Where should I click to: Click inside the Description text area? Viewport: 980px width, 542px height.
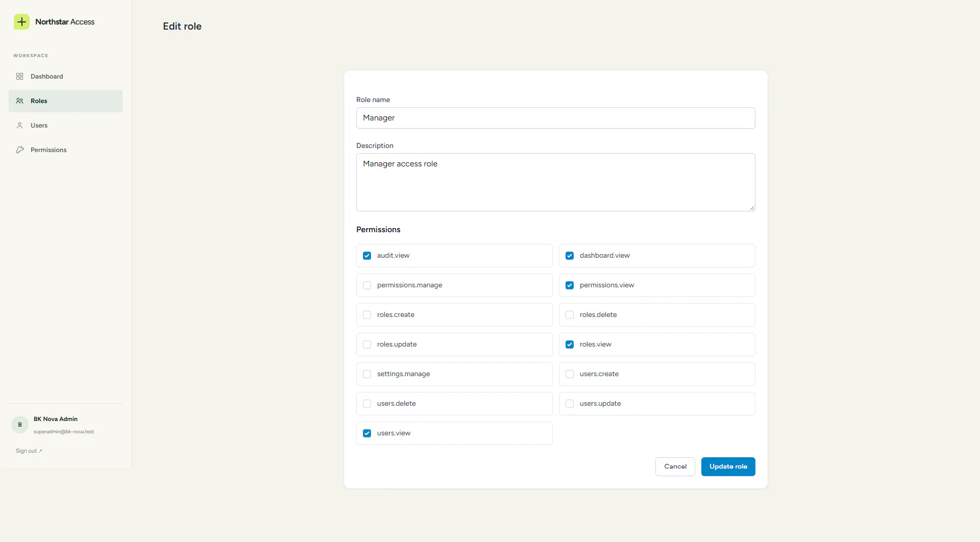pos(555,182)
